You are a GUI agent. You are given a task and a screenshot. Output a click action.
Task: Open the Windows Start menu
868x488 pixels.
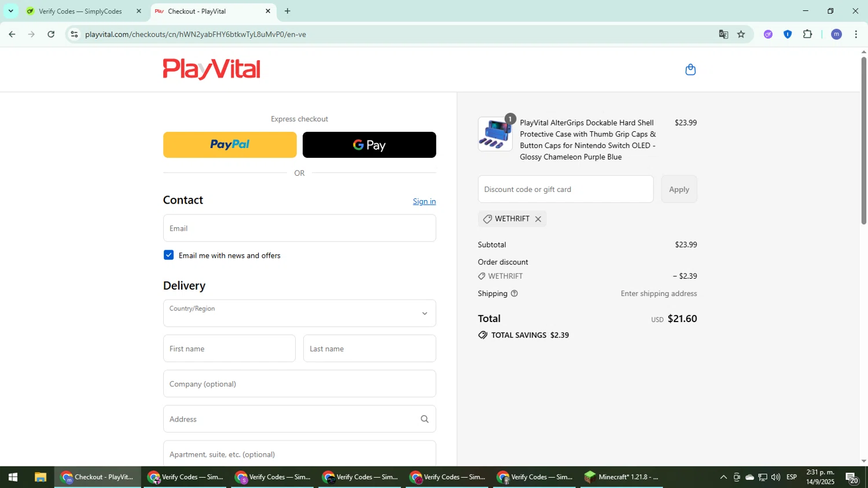coord(13,478)
